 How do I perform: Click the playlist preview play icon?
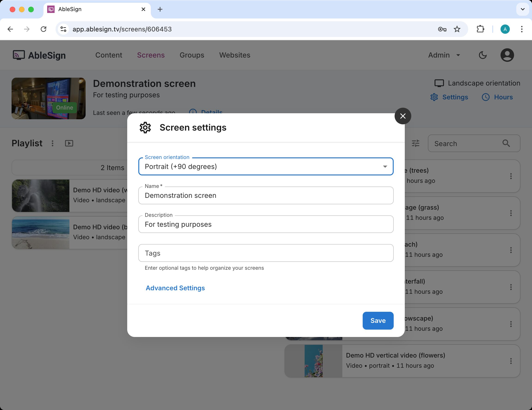69,143
